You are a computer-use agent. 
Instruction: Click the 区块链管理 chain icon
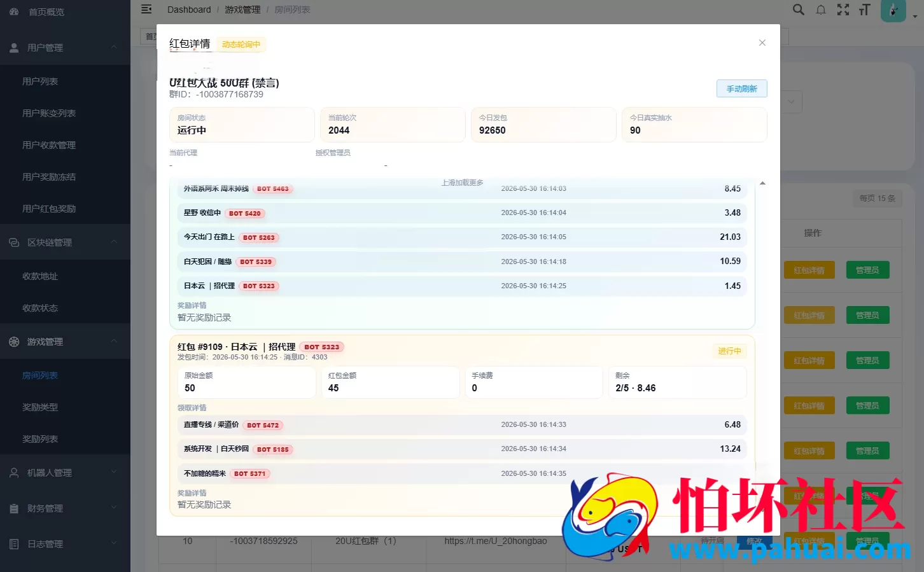click(14, 242)
